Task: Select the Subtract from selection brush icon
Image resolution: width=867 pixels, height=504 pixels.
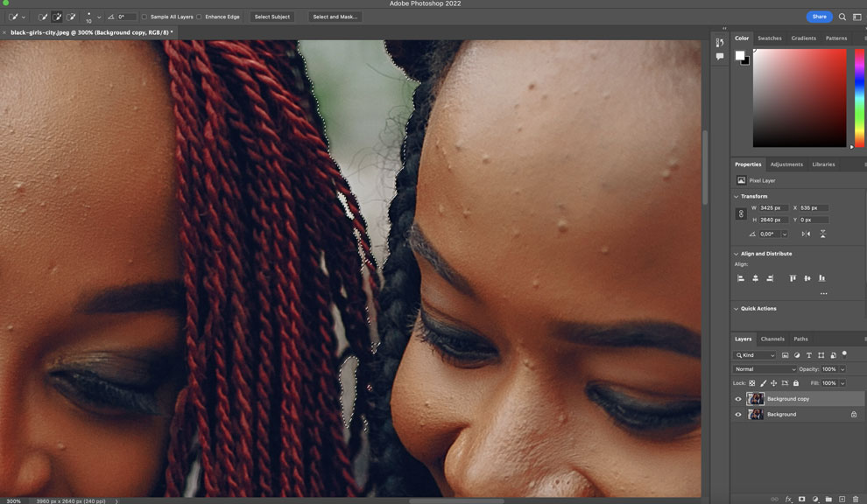Action: tap(71, 16)
